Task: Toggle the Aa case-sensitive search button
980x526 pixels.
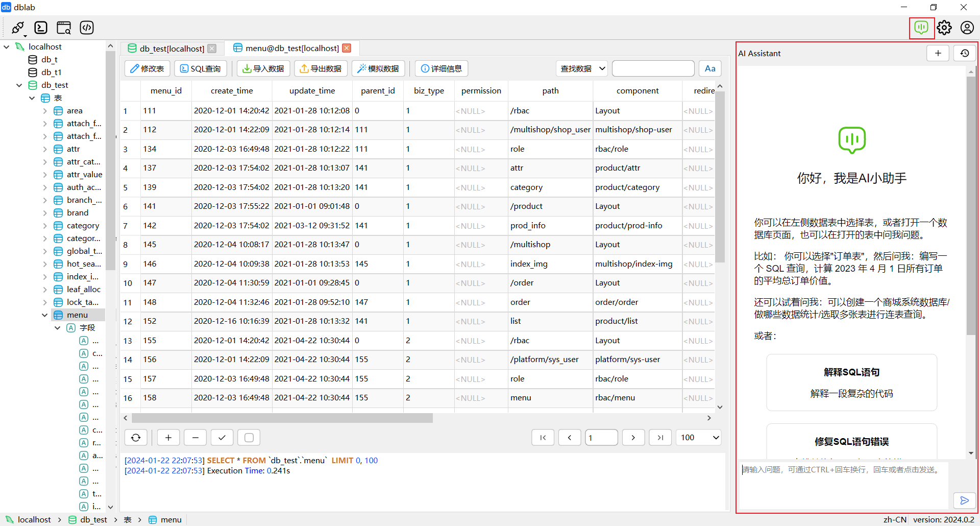Action: tap(710, 68)
